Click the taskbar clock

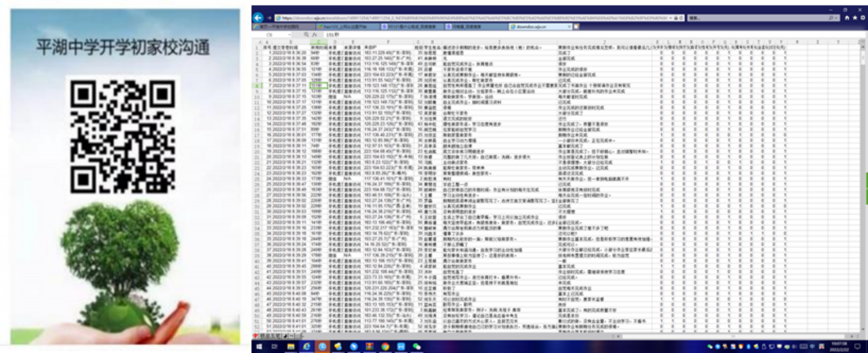[x=840, y=347]
